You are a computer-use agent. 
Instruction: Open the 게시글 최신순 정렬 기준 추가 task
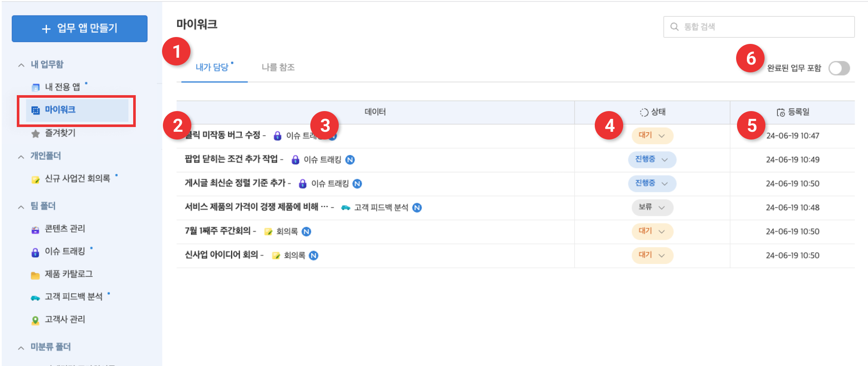pyautogui.click(x=235, y=183)
